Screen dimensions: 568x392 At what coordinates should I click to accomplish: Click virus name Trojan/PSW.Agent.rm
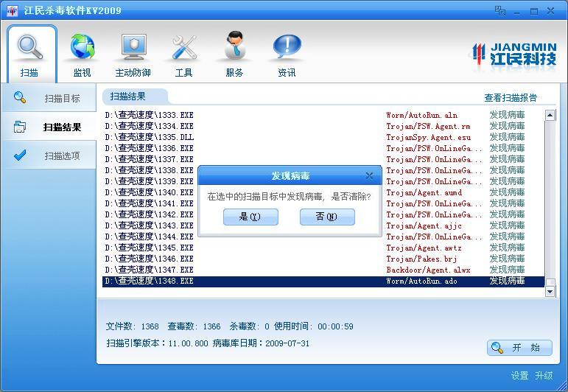[x=428, y=126]
